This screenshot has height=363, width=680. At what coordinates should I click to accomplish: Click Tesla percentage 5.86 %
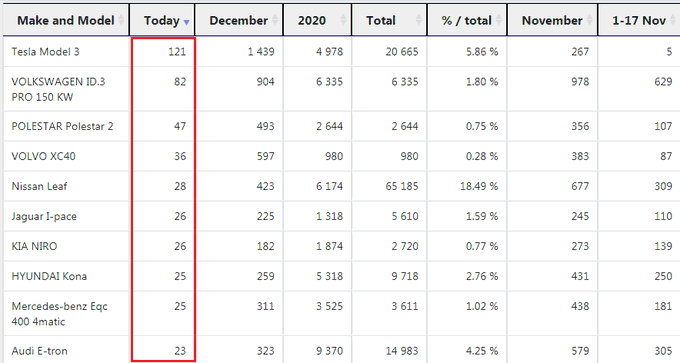[x=482, y=52]
